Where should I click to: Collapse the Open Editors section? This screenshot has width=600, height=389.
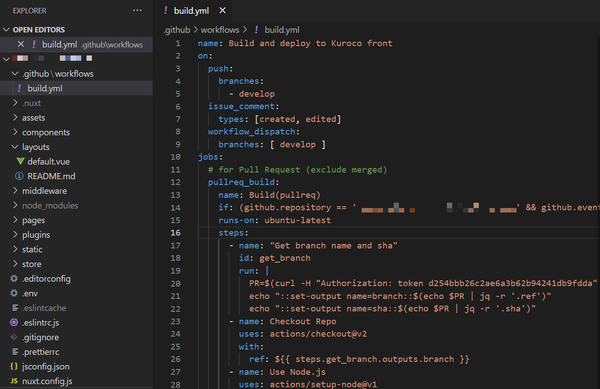click(x=6, y=29)
